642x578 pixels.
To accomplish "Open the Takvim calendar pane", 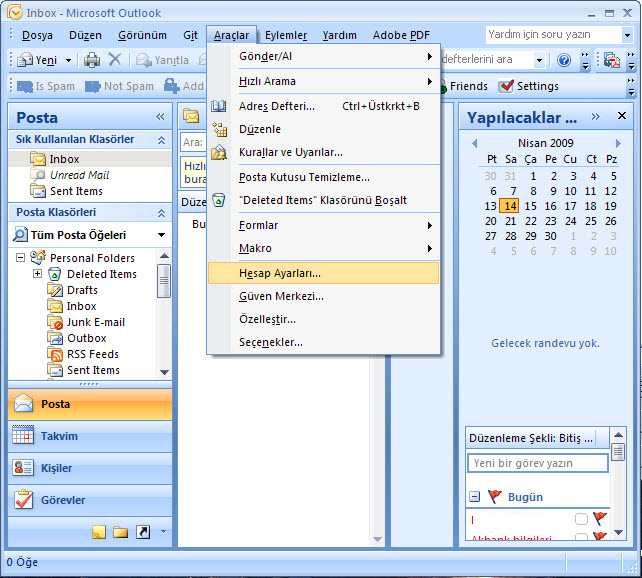I will [x=90, y=436].
